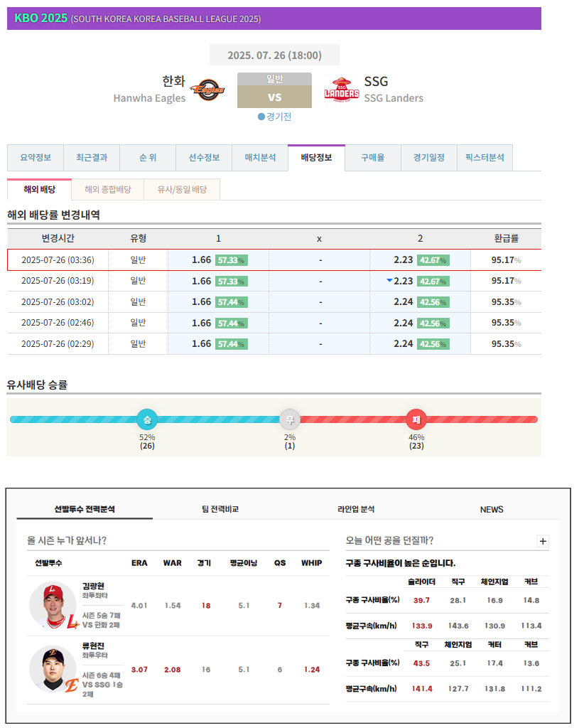Click the 한화 team name
The image size is (579, 728).
(x=173, y=81)
